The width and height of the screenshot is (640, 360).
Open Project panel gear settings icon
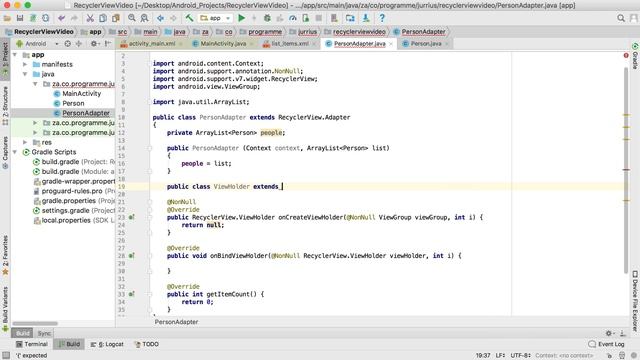(94, 44)
